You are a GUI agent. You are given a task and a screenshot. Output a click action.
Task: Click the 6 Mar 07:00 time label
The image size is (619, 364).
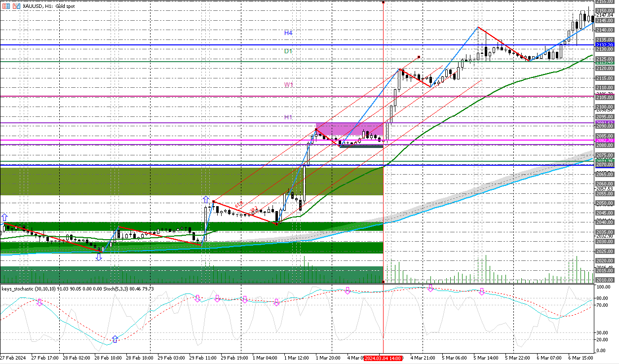(550, 358)
